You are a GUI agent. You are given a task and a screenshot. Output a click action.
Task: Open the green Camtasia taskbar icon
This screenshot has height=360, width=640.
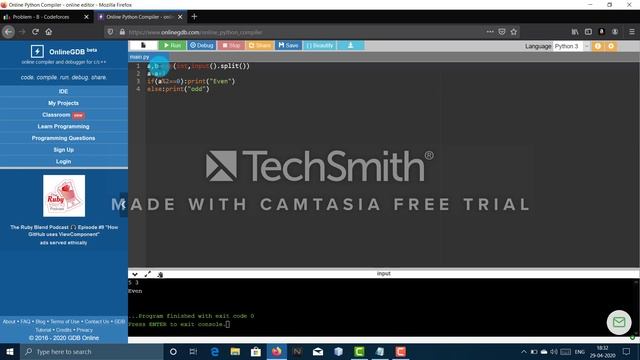pyautogui.click(x=359, y=351)
